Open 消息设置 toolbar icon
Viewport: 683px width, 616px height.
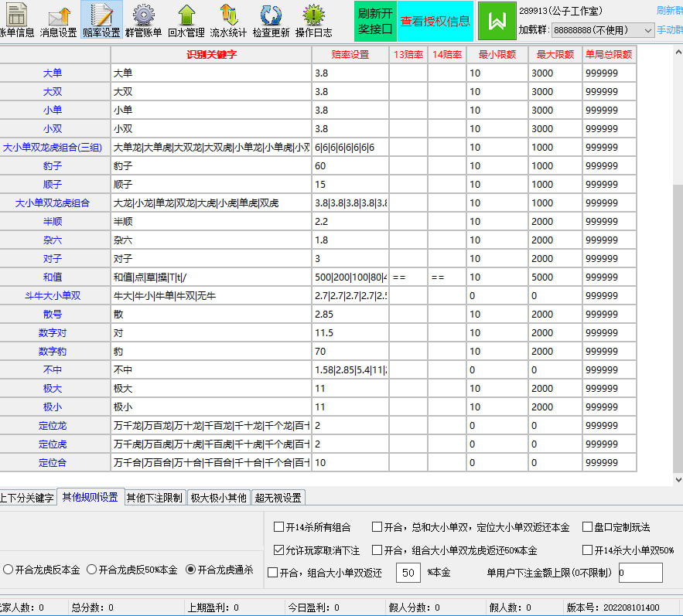(59, 15)
